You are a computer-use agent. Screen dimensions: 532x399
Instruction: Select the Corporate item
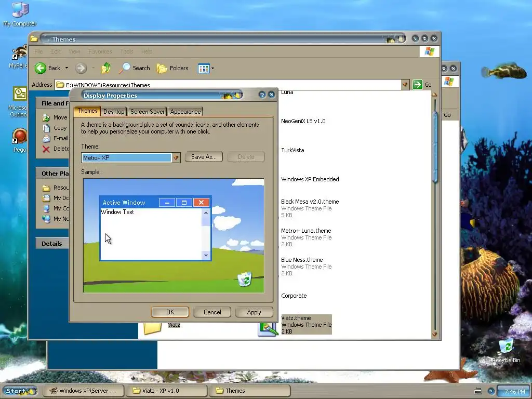(x=294, y=296)
